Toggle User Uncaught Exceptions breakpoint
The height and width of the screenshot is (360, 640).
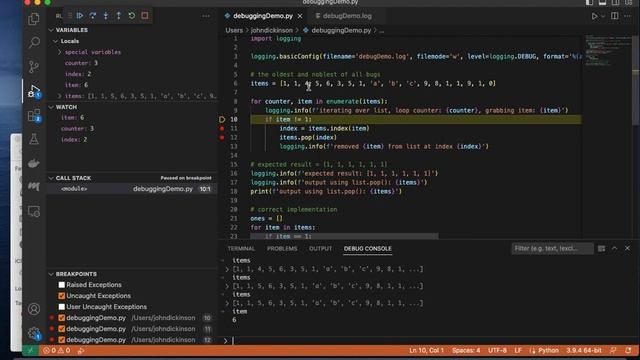click(62, 307)
